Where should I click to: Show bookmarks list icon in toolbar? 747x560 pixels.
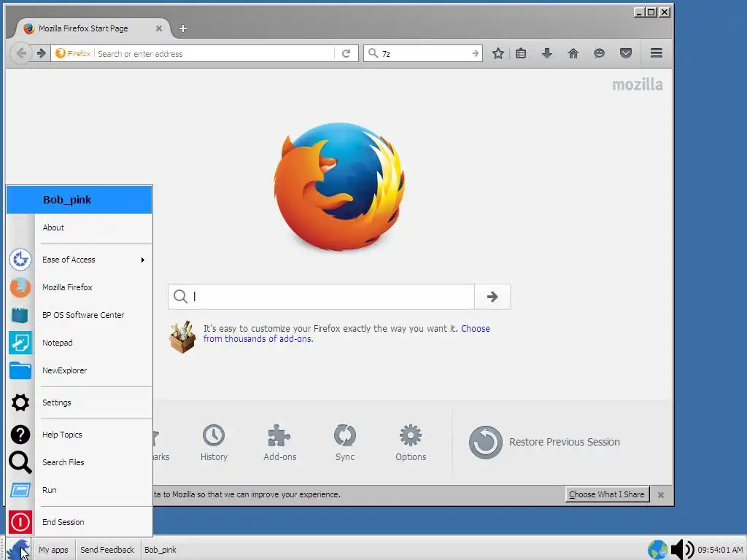click(x=521, y=53)
